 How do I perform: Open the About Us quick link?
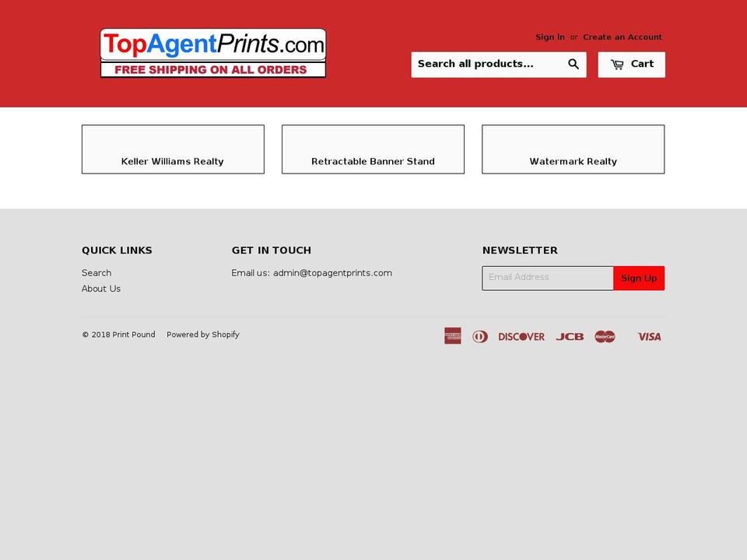(101, 289)
